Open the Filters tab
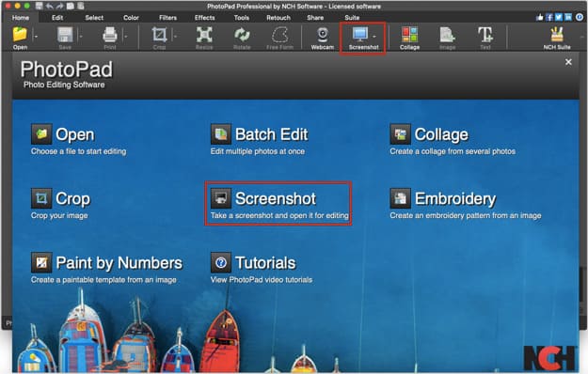The width and height of the screenshot is (588, 374). pyautogui.click(x=167, y=18)
